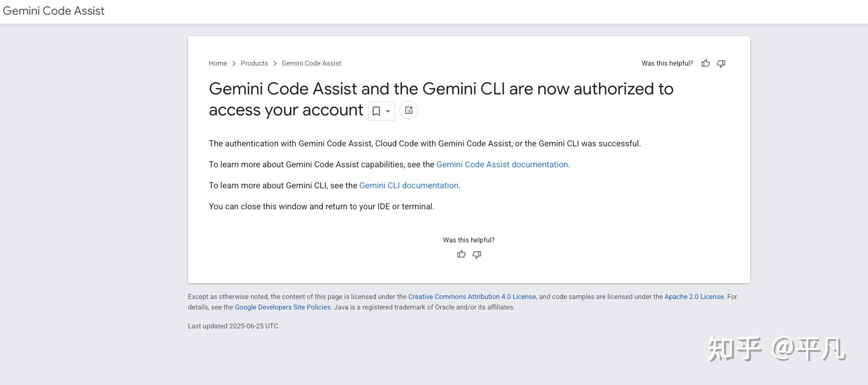Click the breadcrumb chevron after Products
Image resolution: width=868 pixels, height=385 pixels.
275,63
